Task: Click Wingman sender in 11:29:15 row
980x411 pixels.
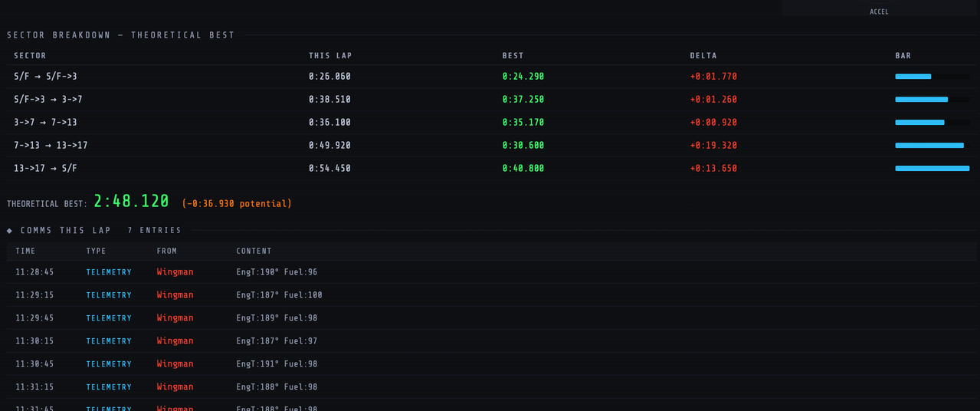Action: click(175, 295)
